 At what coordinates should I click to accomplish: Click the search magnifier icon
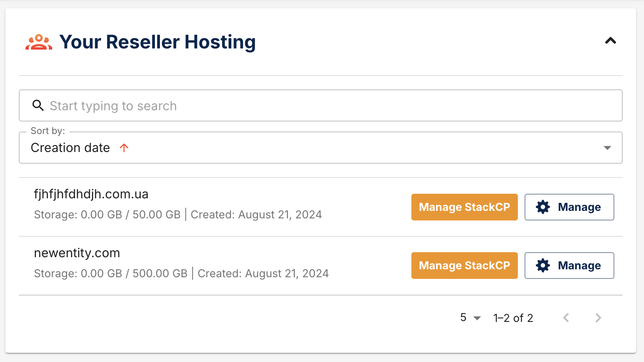[x=38, y=106]
